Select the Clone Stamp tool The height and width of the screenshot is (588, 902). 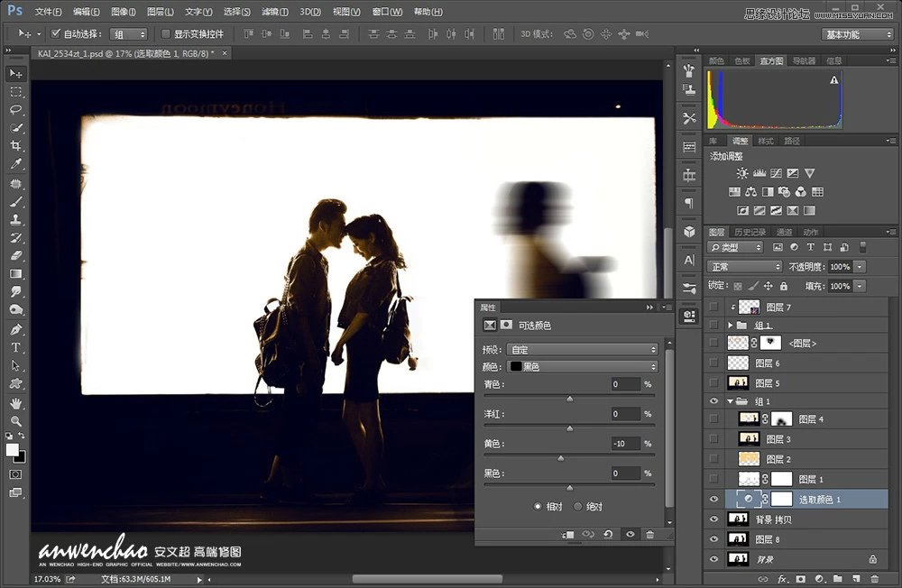(16, 219)
